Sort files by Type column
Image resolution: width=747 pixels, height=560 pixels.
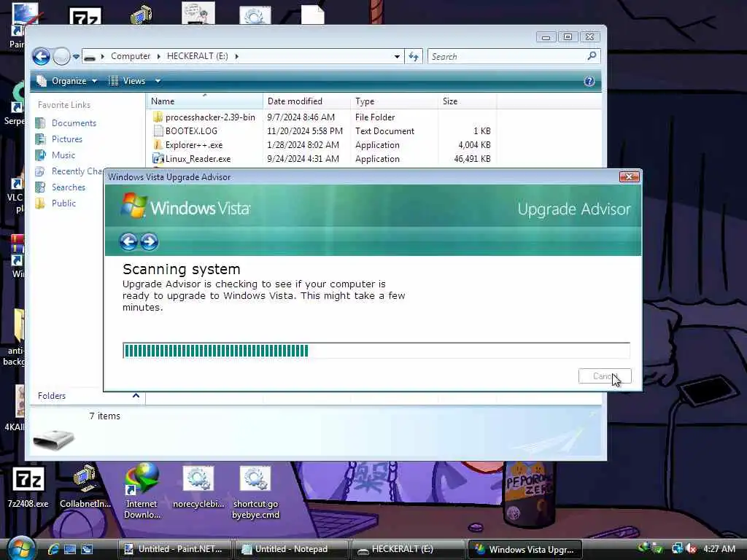point(394,101)
